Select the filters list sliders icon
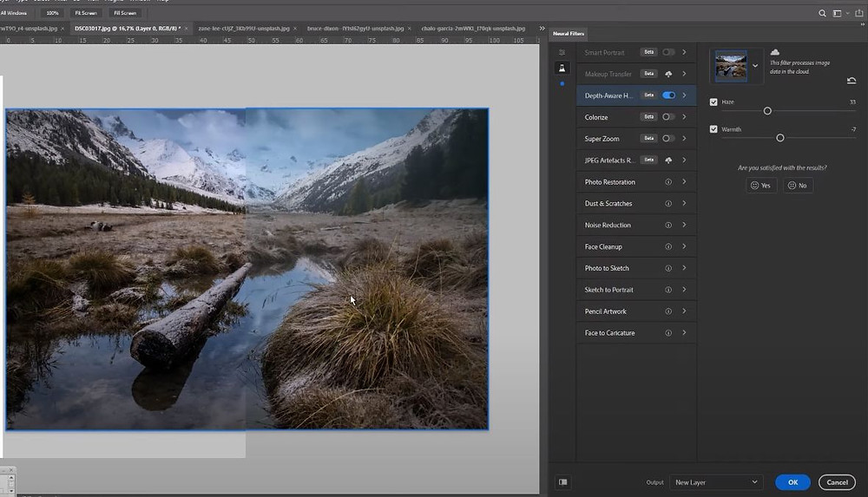 coord(562,53)
